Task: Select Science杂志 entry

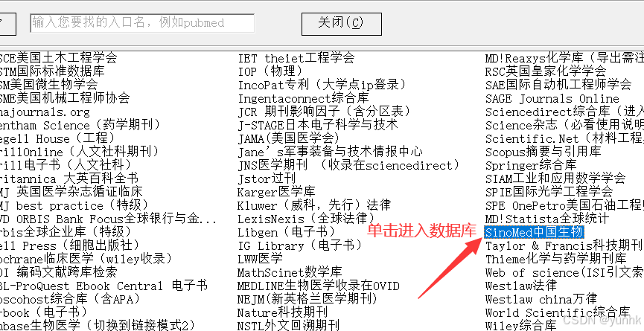Action: (x=564, y=125)
